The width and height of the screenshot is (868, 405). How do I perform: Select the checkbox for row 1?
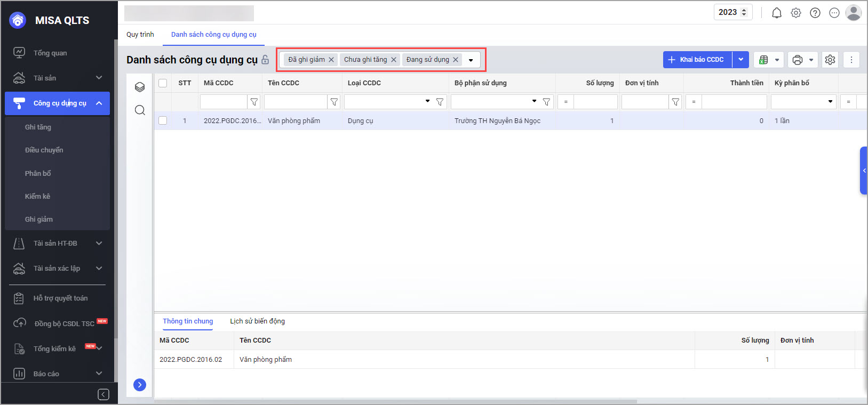(163, 121)
